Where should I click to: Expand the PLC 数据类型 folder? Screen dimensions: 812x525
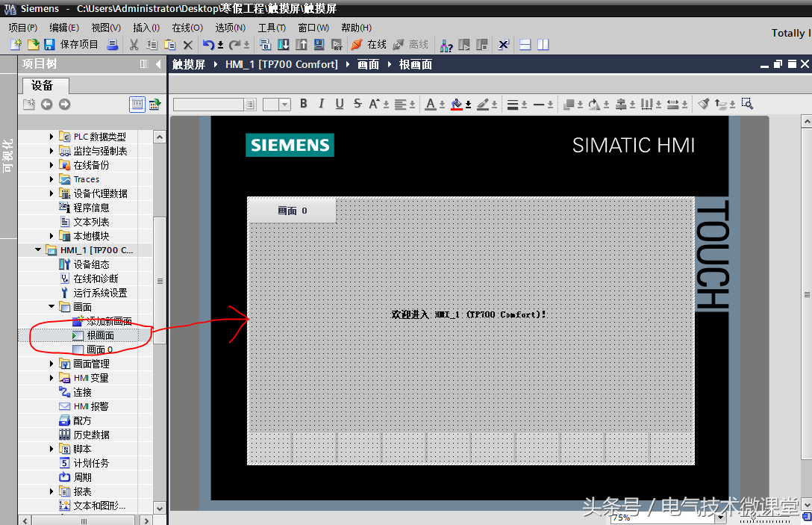point(51,137)
